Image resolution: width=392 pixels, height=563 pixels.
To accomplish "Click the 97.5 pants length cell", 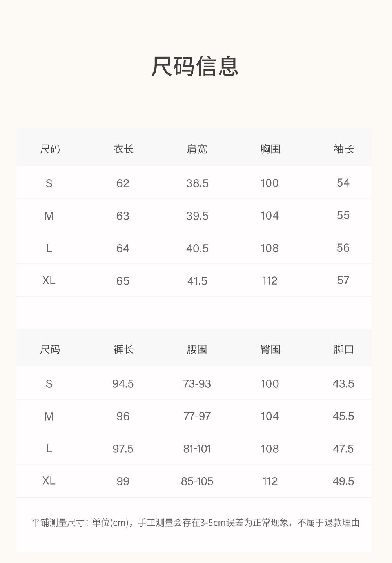I will click(x=123, y=449).
